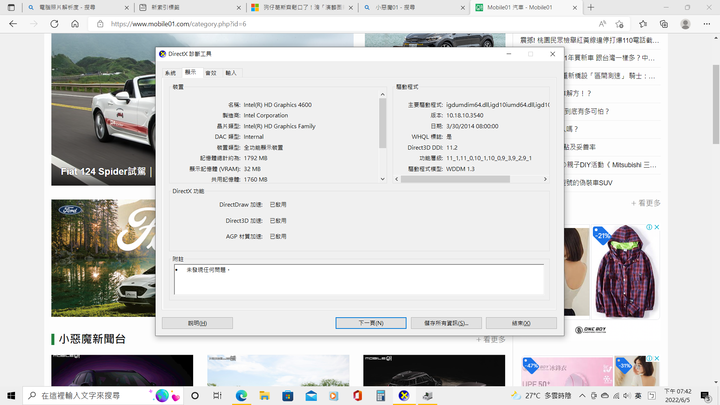Image resolution: width=720 pixels, height=405 pixels.
Task: Open headline about 桃園民眾 110 電話
Action: tap(590, 40)
